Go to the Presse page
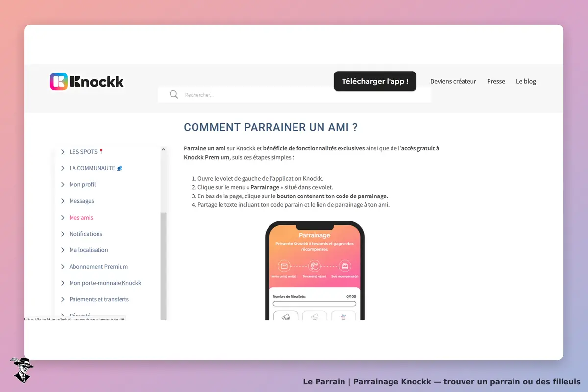 (496, 81)
